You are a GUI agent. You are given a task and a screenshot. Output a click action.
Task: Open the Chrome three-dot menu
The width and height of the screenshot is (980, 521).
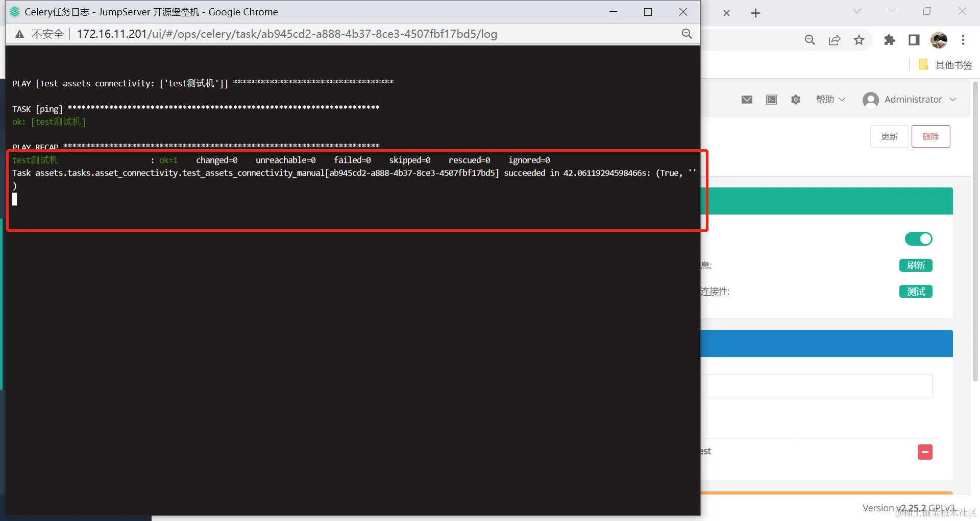coord(963,40)
